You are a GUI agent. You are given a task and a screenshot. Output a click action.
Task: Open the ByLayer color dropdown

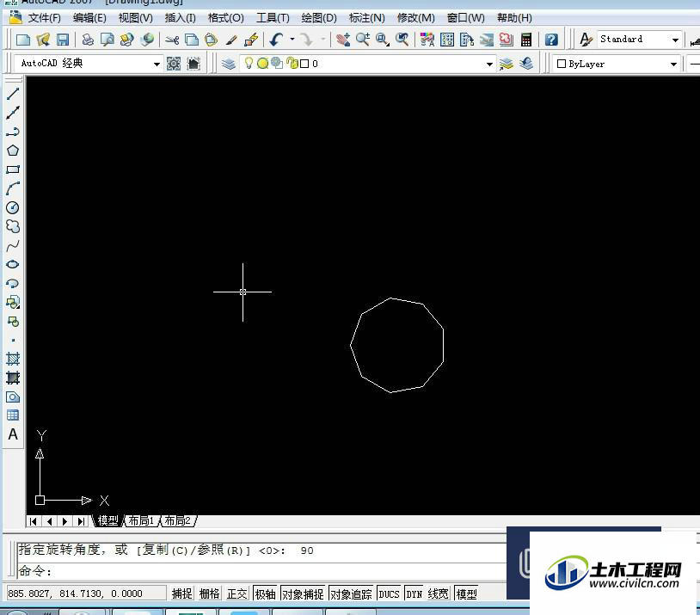[x=673, y=64]
